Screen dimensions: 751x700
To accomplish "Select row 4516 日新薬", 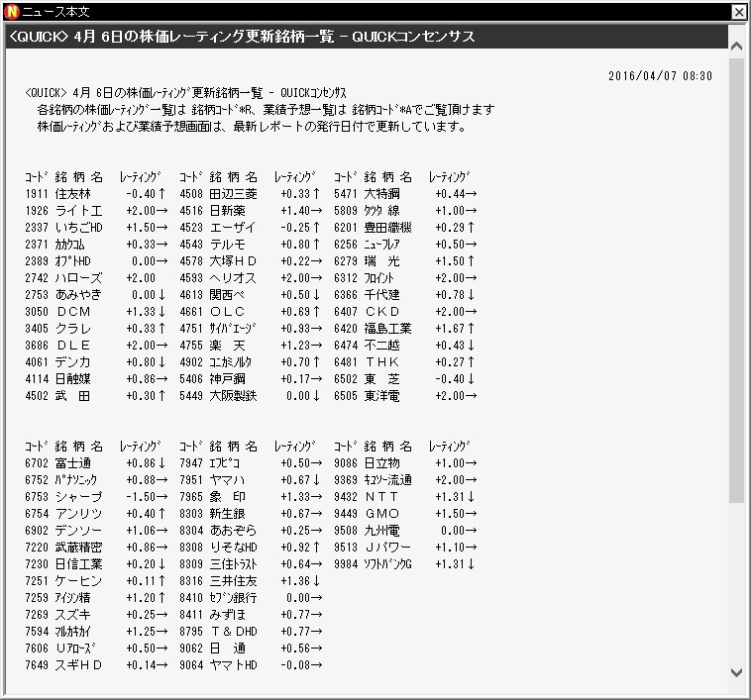I will pyautogui.click(x=251, y=211).
